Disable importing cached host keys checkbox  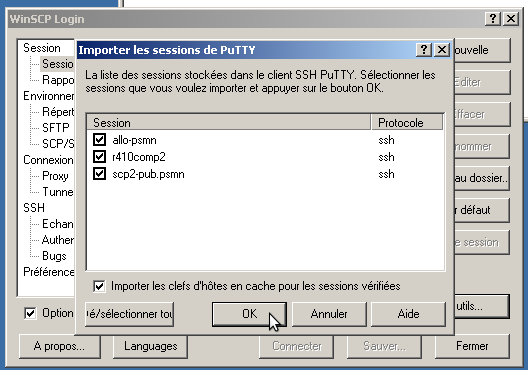tap(99, 286)
